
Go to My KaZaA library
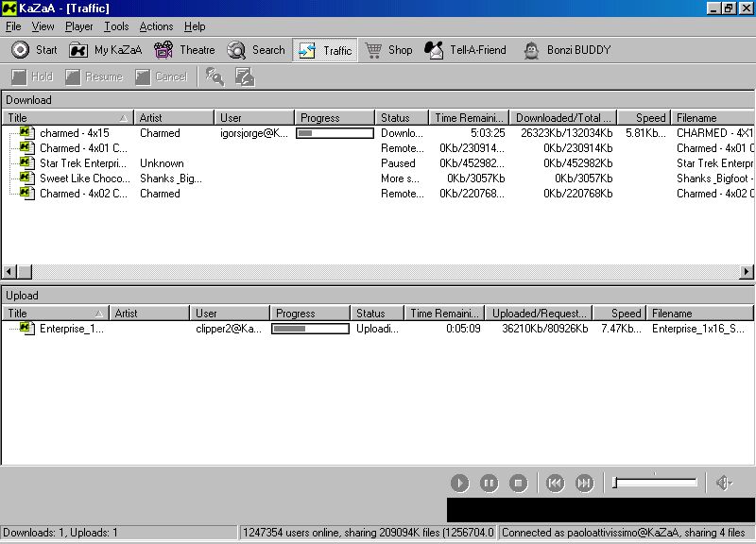(105, 50)
